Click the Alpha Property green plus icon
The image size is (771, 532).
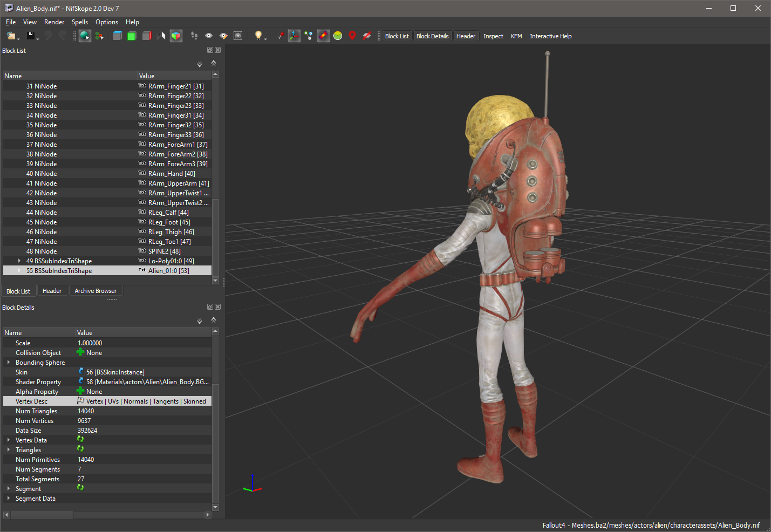tap(80, 391)
